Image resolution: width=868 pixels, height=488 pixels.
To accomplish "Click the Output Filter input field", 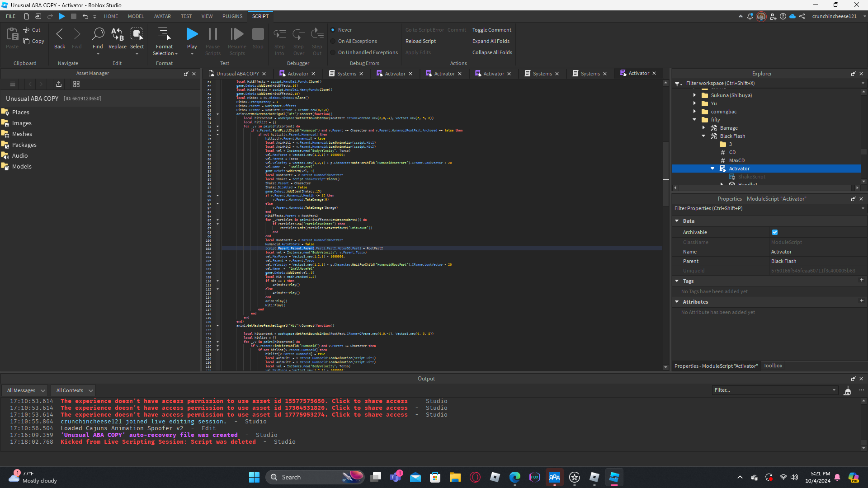I will (775, 390).
